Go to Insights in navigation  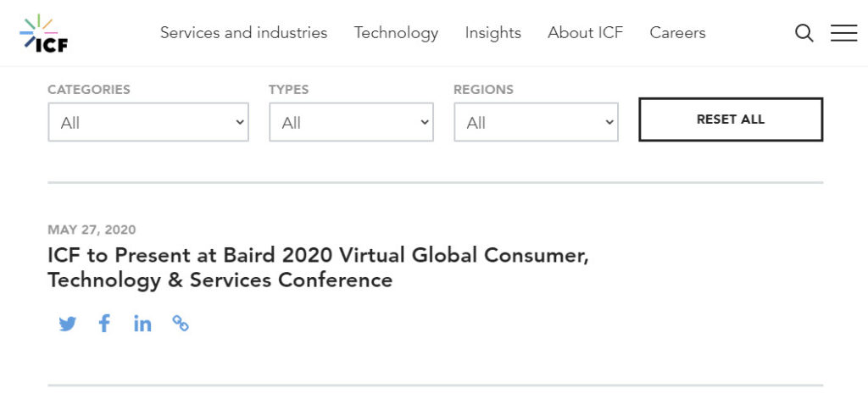click(x=493, y=33)
